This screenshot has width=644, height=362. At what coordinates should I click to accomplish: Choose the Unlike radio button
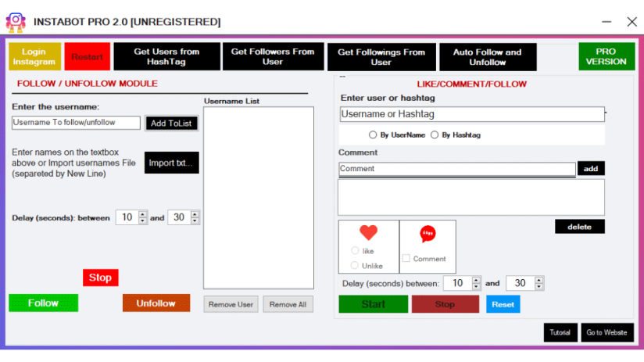coord(355,265)
